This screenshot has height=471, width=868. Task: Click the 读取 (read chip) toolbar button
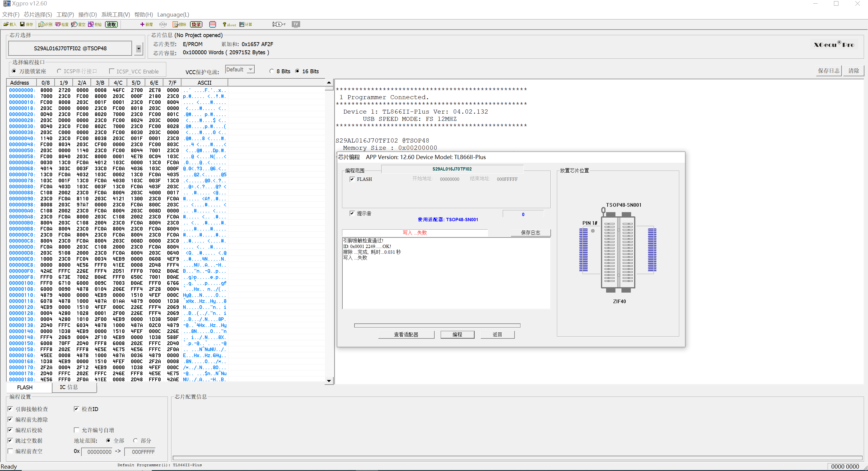(x=111, y=24)
